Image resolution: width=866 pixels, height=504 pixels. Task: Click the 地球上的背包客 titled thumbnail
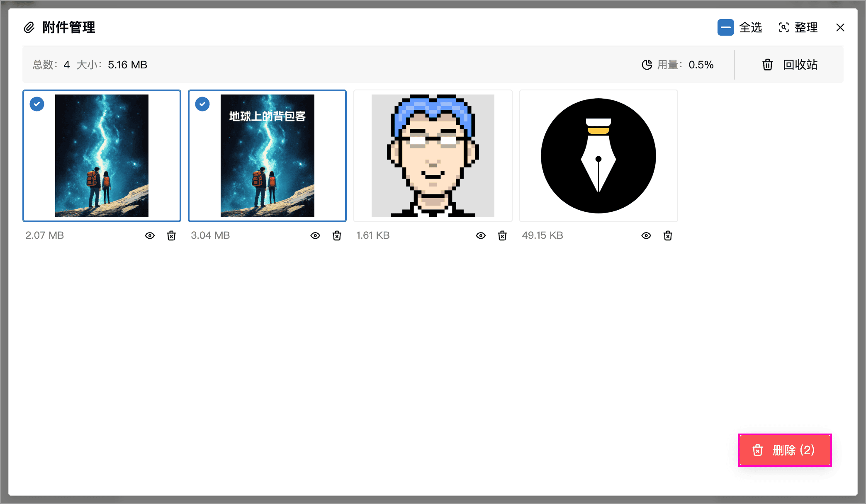267,156
